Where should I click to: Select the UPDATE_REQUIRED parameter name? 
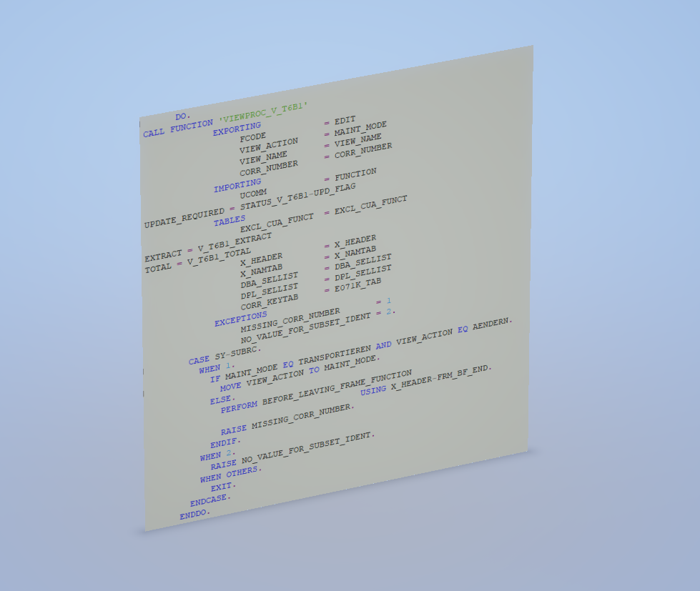pyautogui.click(x=184, y=218)
